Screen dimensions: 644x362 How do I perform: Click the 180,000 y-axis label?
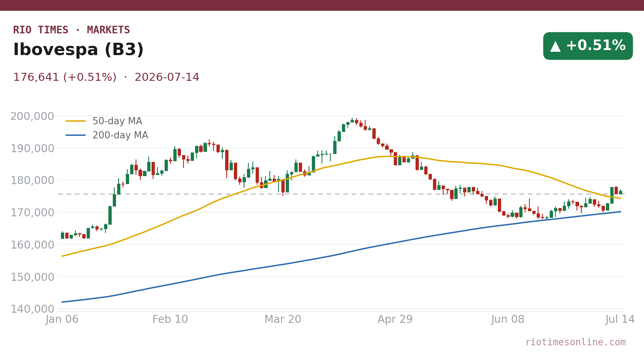[32, 180]
